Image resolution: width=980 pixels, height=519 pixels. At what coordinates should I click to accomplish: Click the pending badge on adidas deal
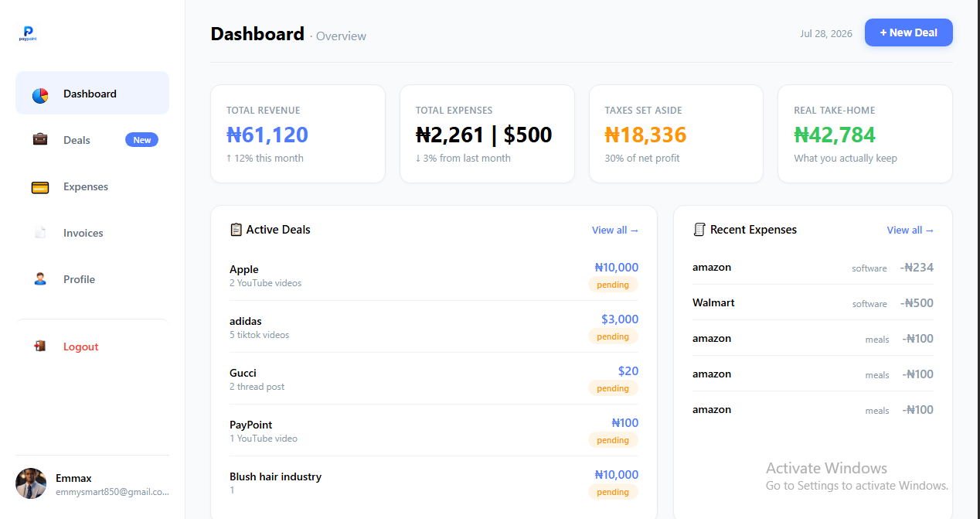pyautogui.click(x=613, y=336)
